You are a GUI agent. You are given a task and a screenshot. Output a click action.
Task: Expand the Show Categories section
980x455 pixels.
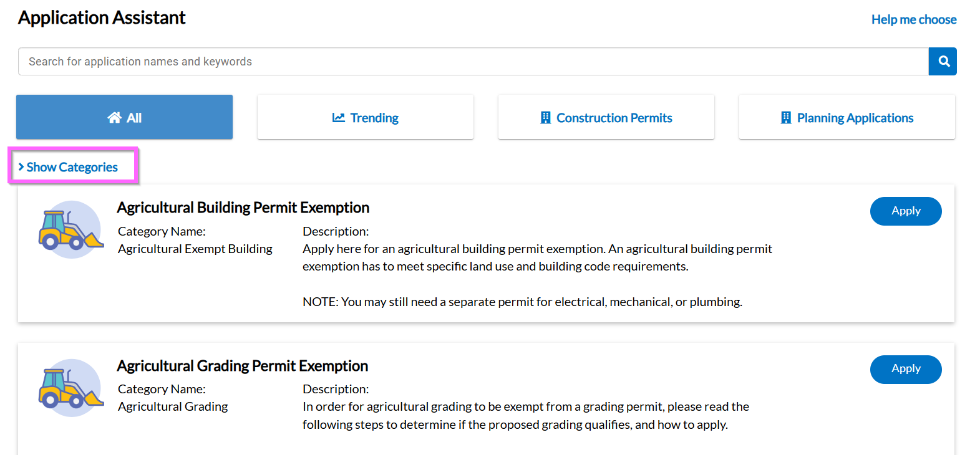pyautogui.click(x=72, y=167)
